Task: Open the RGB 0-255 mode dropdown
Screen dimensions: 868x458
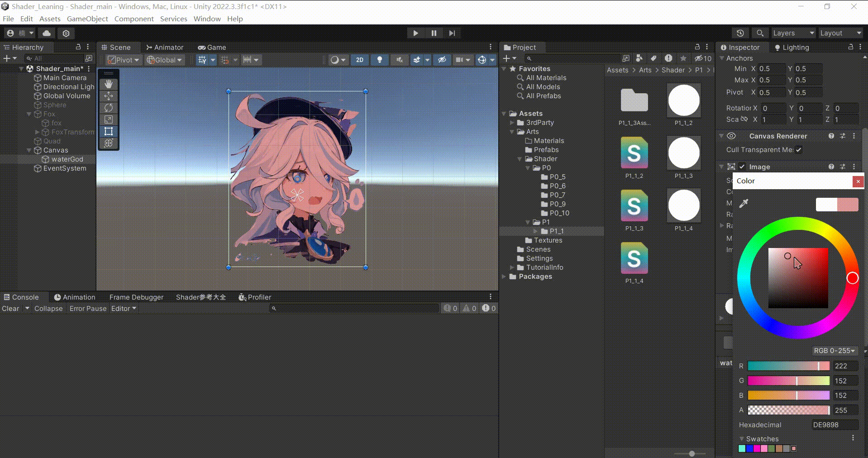Action: (835, 351)
